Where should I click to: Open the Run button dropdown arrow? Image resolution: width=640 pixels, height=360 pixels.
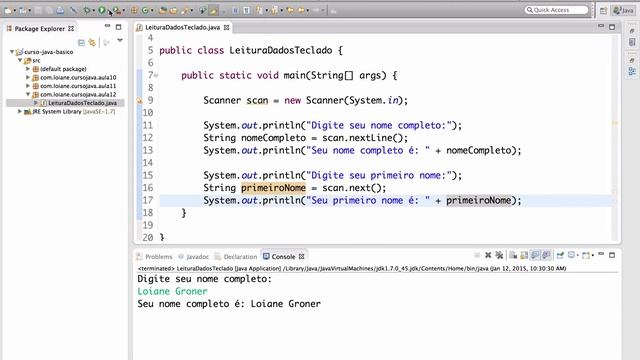pos(109,11)
